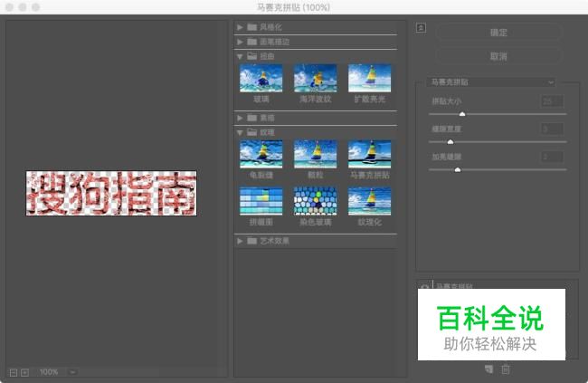The height and width of the screenshot is (383, 588).
Task: Click the 拼贴大小 value input field
Action: (552, 101)
